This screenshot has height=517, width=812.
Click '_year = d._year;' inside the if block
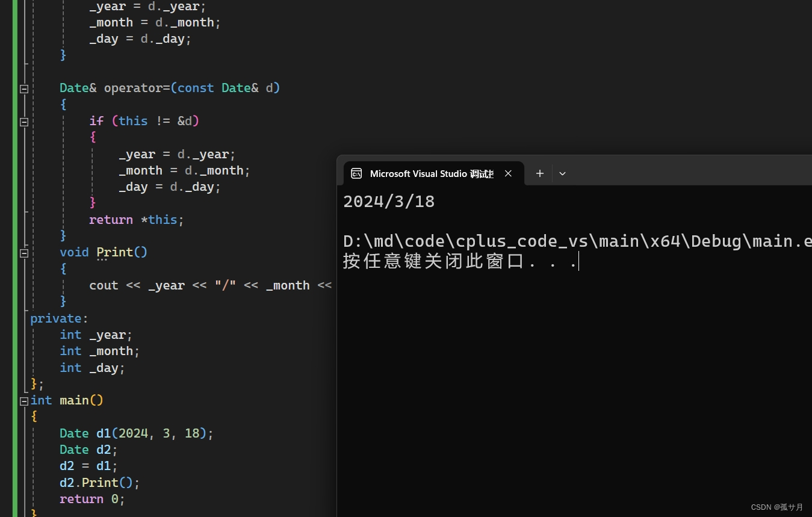click(177, 154)
